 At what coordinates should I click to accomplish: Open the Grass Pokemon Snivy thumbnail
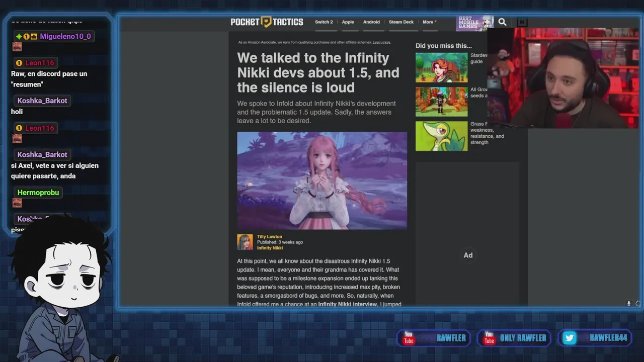pos(441,136)
